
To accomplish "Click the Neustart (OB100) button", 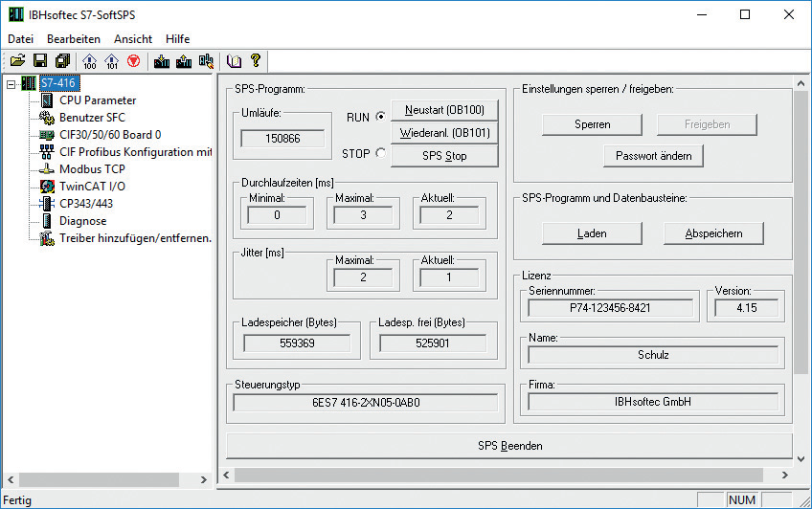I will 444,109.
